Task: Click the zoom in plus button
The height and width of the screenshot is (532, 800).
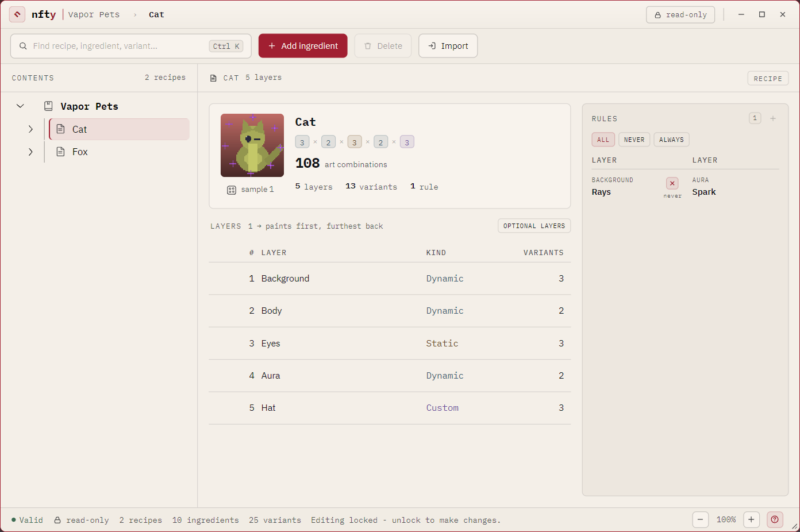Action: (x=751, y=519)
